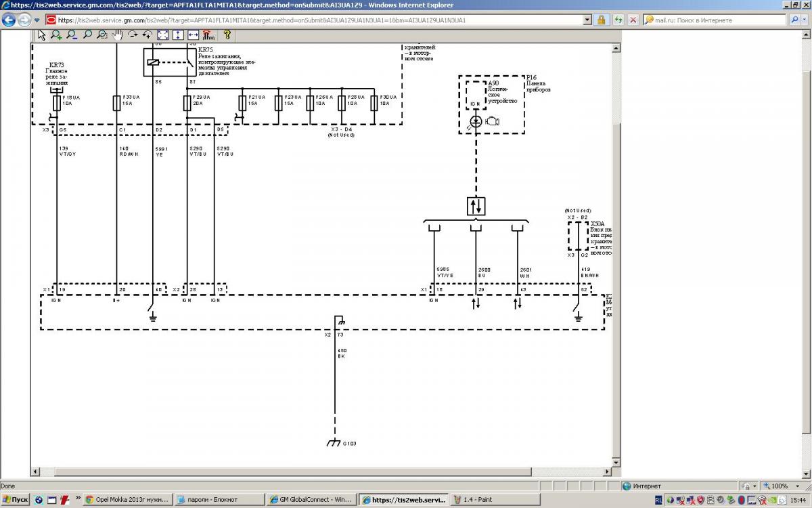
Task: Click the search magnifier button
Action: pos(795,20)
